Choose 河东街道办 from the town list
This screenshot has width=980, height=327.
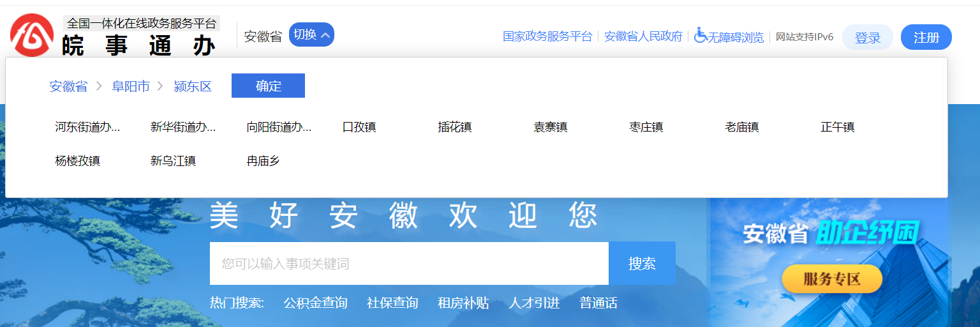point(87,127)
